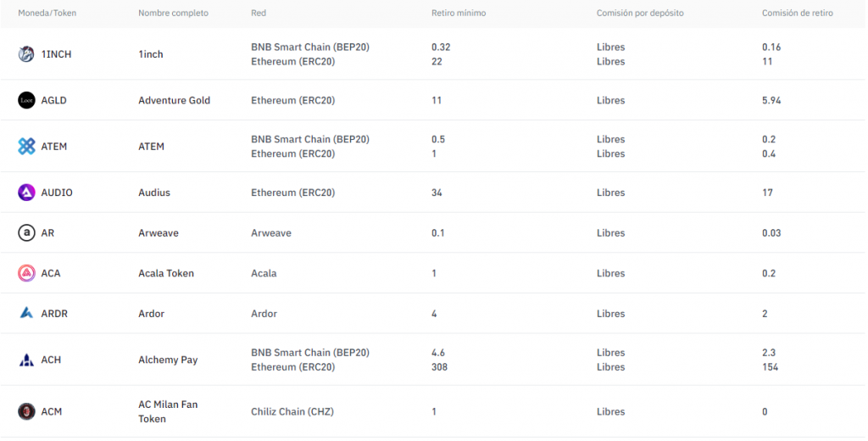Click the Nombre completo column header
Image resolution: width=868 pixels, height=441 pixels.
173,14
